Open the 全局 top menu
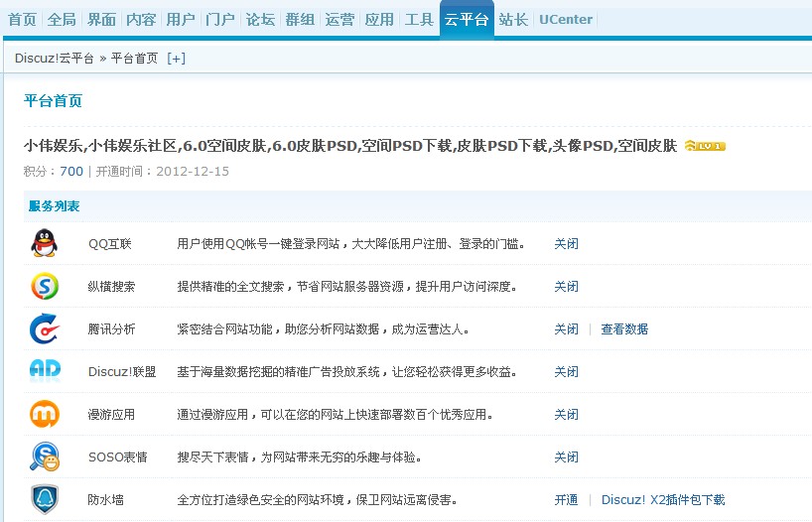 [62, 20]
